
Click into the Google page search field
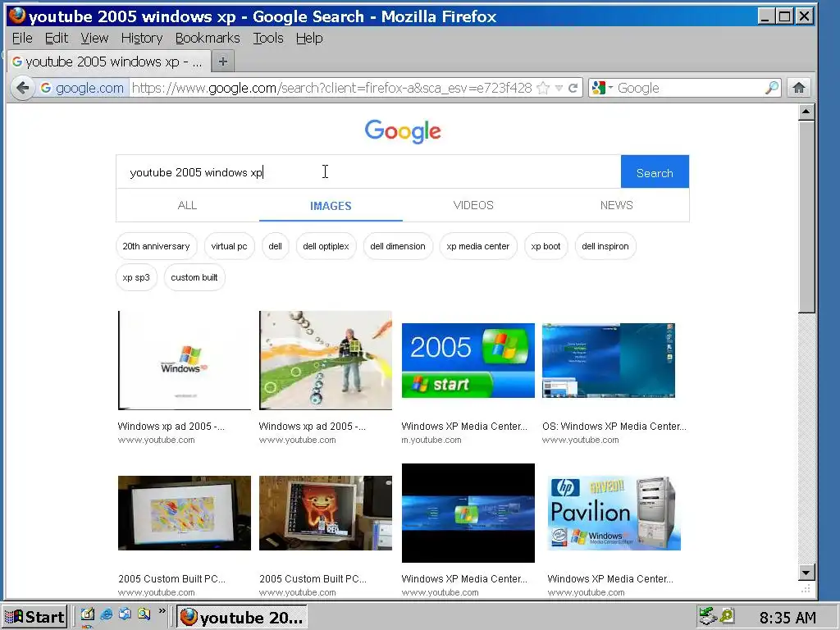[368, 172]
